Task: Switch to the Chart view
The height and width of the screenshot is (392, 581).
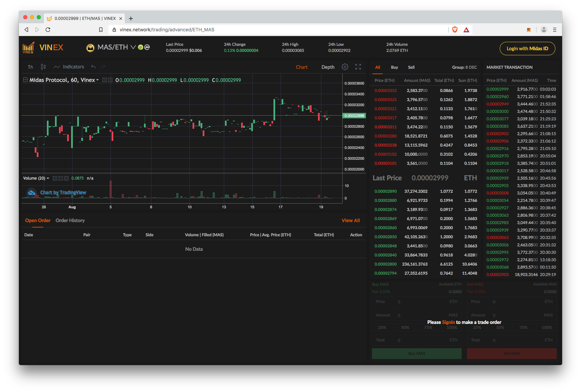Action: click(301, 67)
